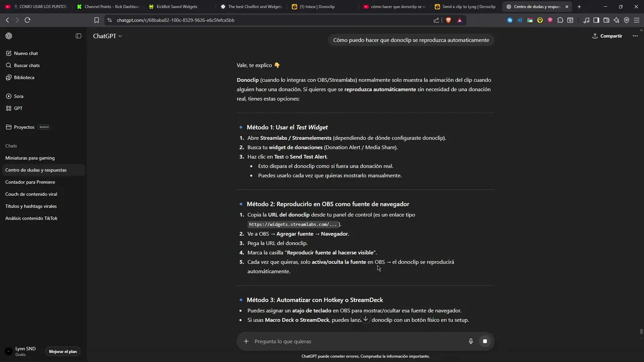The image size is (644, 362).
Task: Click the yellow location pin extension
Action: (x=540, y=20)
